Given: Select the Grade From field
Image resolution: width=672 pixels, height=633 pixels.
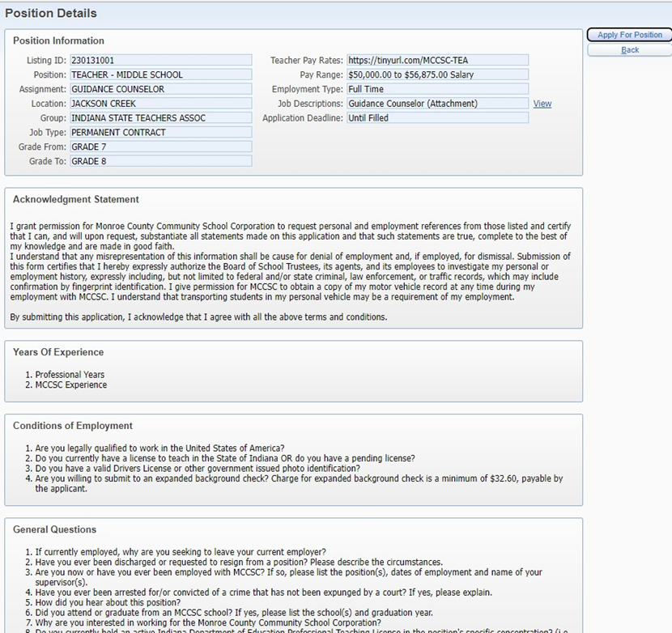Looking at the screenshot, I should (160, 147).
